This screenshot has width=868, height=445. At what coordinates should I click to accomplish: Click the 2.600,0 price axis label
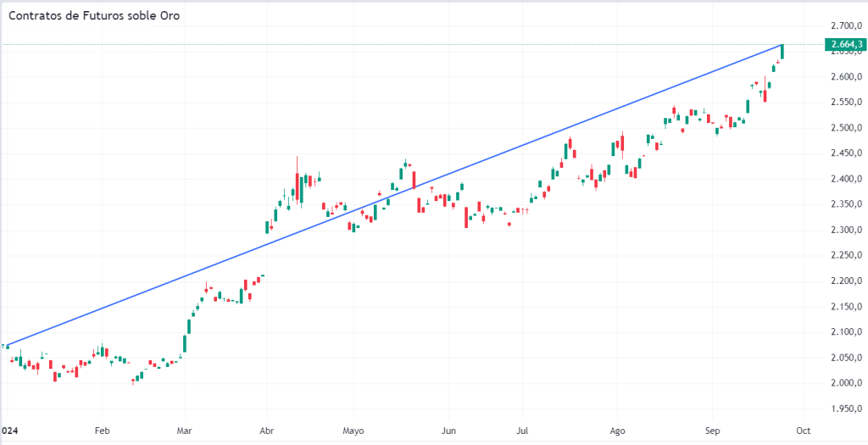pos(846,77)
